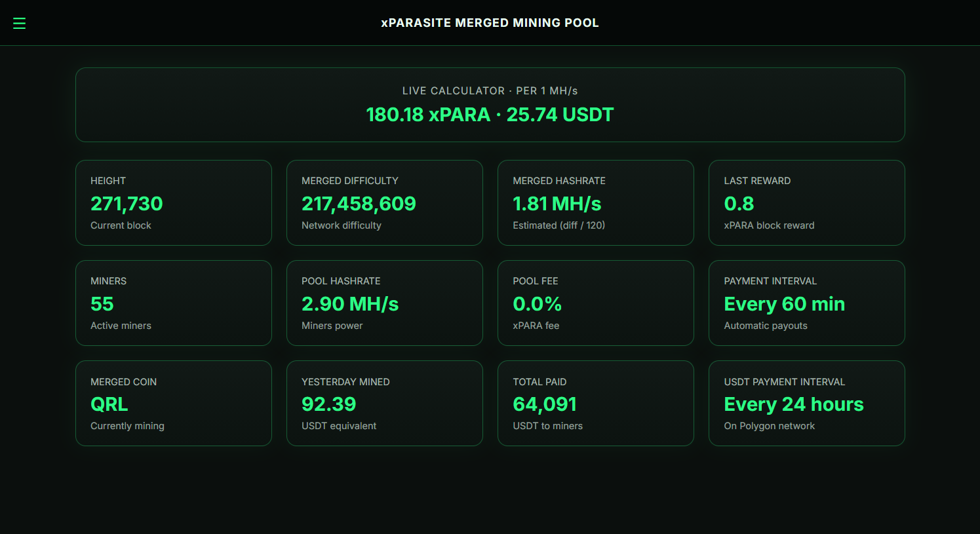Viewport: 980px width, 534px height.
Task: Click the 180.18 xPARA calculator value
Action: click(427, 115)
